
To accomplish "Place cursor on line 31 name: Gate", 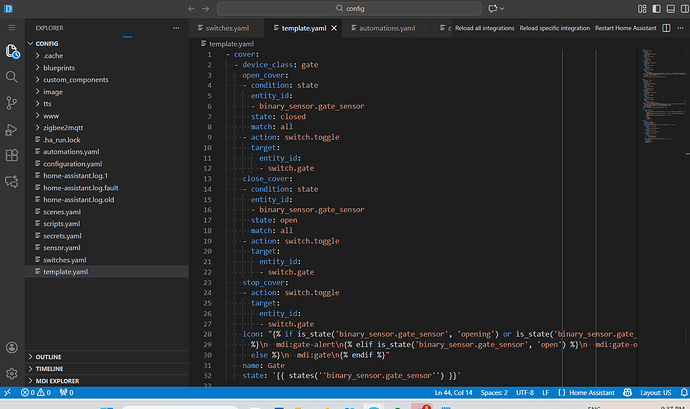I will (263, 365).
